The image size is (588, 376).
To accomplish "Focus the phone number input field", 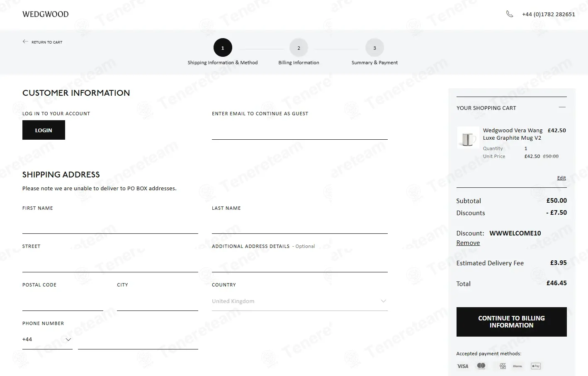I will [138, 341].
